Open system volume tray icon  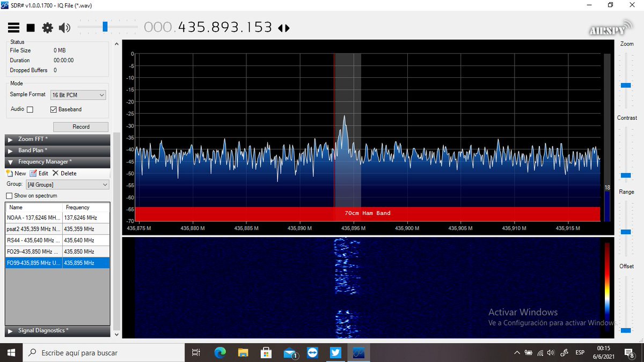(x=552, y=353)
